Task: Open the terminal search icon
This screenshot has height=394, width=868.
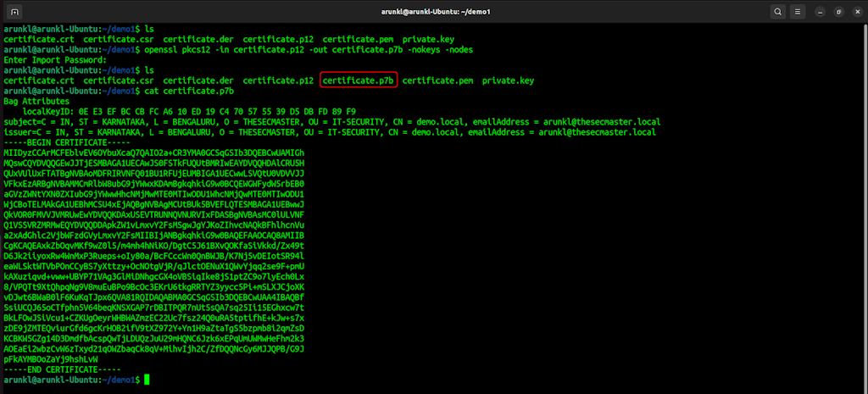Action: coord(778,11)
